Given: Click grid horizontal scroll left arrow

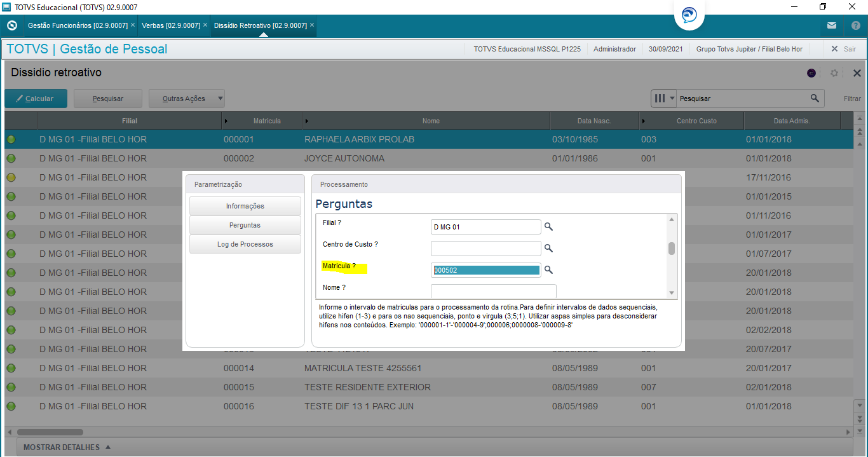Looking at the screenshot, I should coord(9,432).
